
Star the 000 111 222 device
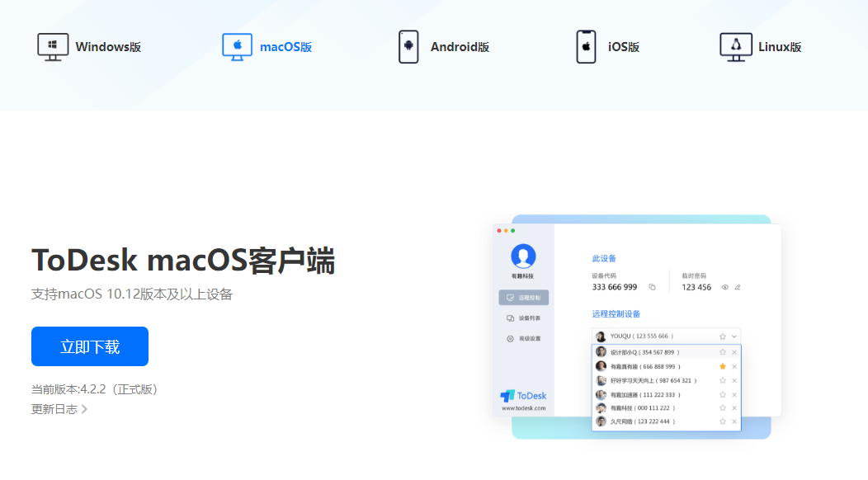click(x=723, y=408)
